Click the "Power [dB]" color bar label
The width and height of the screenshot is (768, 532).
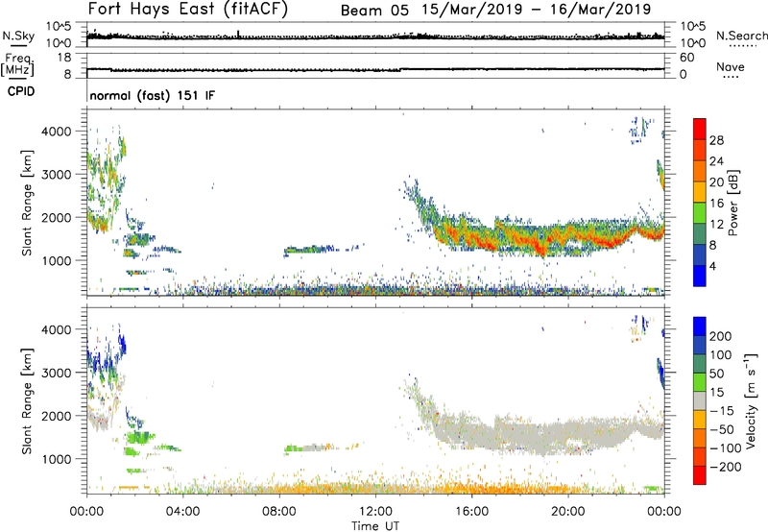tap(732, 203)
